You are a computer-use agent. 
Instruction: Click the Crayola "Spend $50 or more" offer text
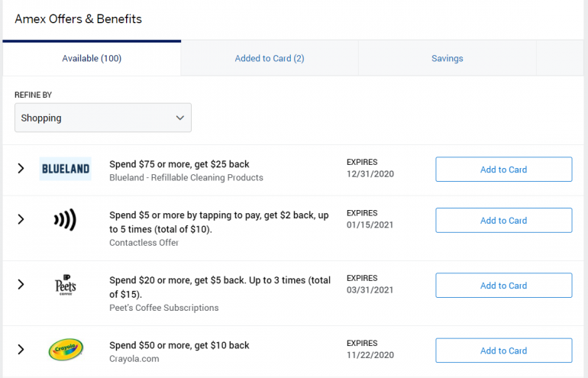click(x=179, y=345)
